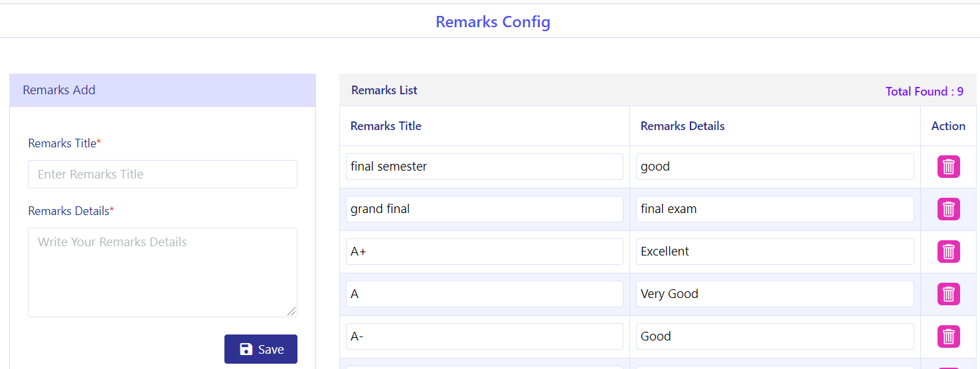Select the 'grand final' title field
This screenshot has height=369, width=980.
pyautogui.click(x=485, y=209)
